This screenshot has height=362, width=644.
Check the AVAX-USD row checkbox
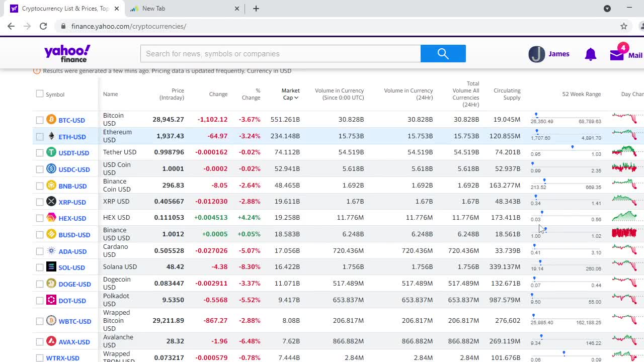click(x=40, y=342)
